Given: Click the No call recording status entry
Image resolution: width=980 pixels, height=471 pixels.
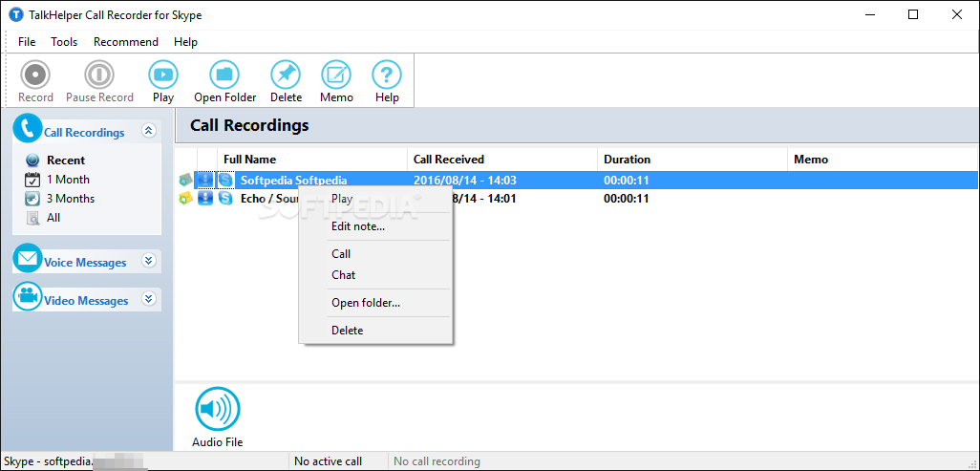Looking at the screenshot, I should click(437, 461).
